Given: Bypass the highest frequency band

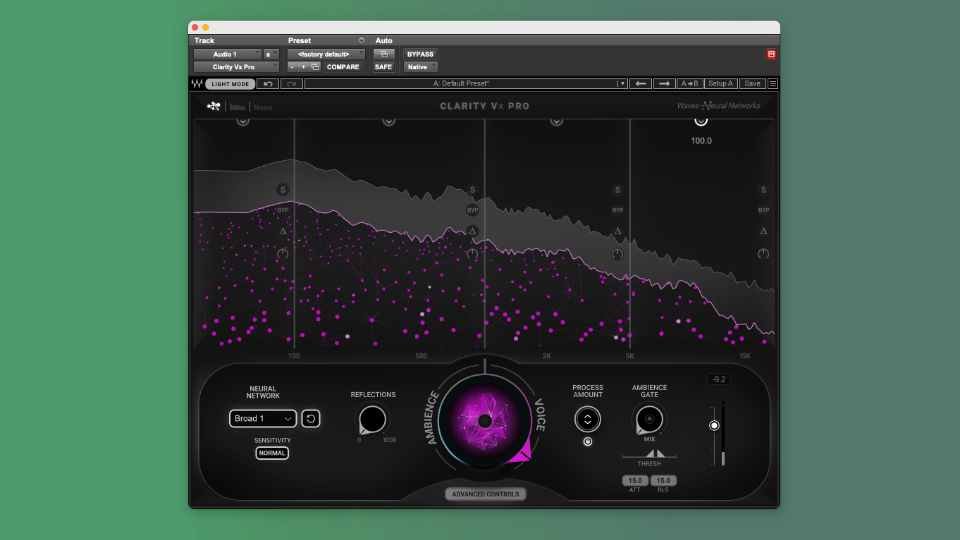Looking at the screenshot, I should coord(763,210).
